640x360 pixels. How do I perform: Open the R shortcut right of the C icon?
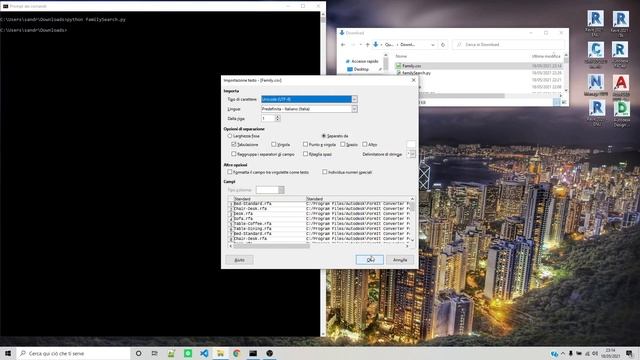tap(620, 50)
